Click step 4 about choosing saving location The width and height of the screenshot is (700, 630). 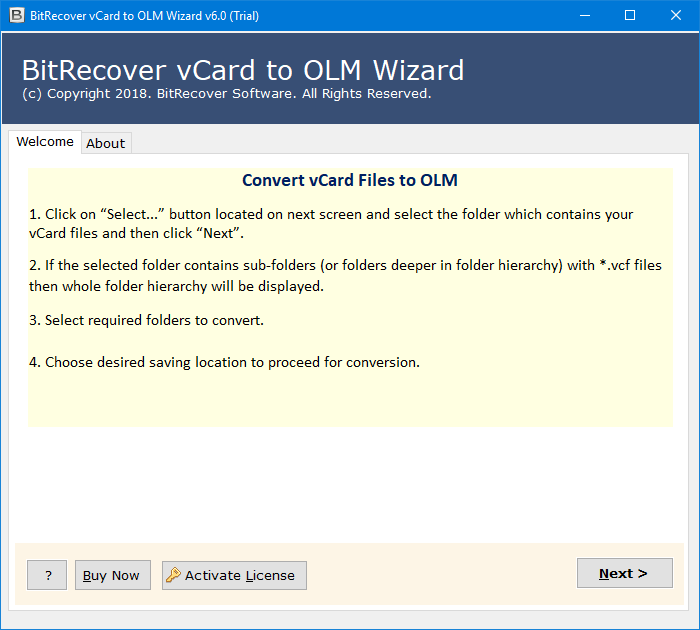[x=224, y=362]
